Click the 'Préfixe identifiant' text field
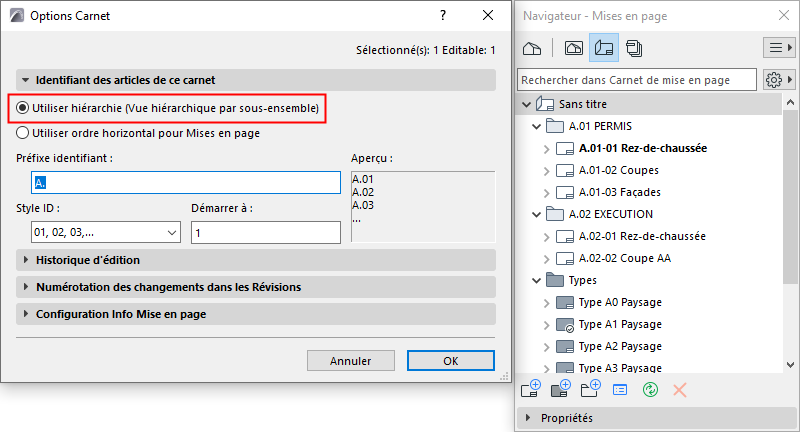800x432 pixels. tap(187, 182)
